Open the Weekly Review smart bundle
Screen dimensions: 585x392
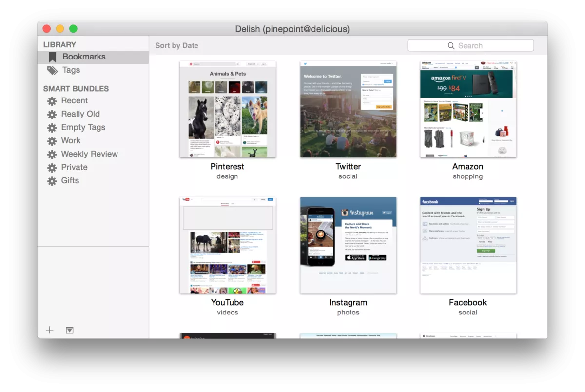pyautogui.click(x=93, y=154)
